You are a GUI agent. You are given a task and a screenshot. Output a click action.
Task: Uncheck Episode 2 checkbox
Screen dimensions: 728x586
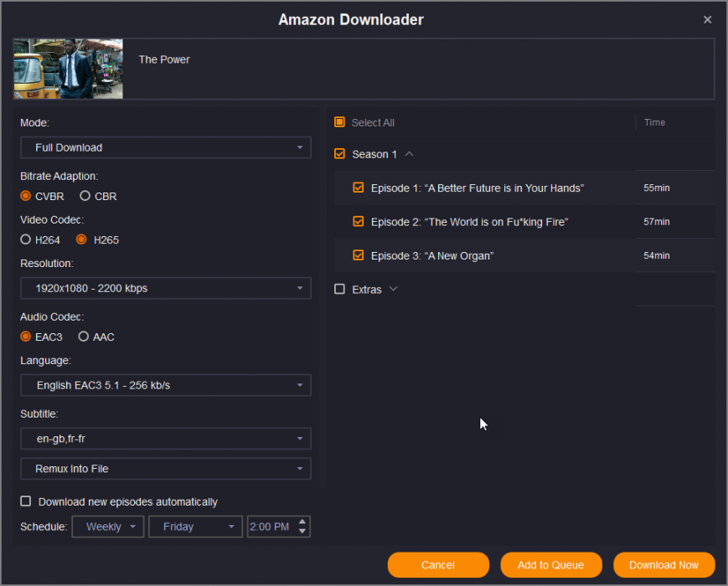358,221
